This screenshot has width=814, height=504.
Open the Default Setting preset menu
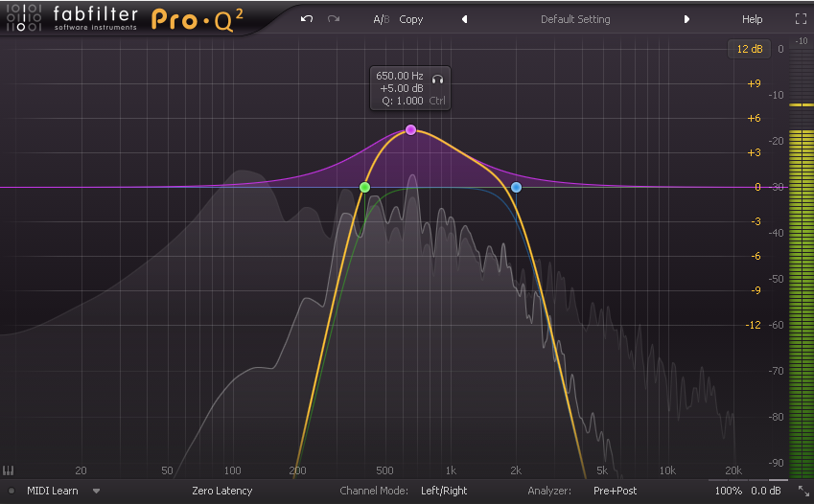pos(575,19)
